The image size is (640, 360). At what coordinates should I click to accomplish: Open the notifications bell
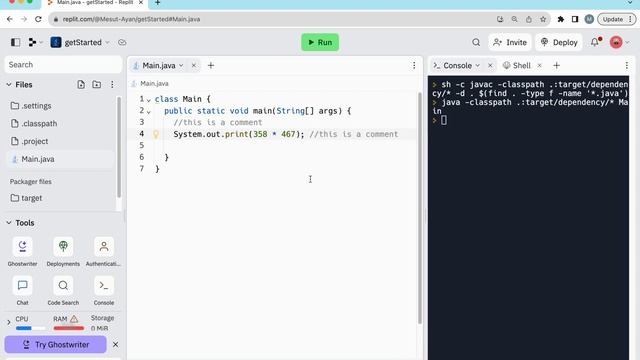click(596, 42)
